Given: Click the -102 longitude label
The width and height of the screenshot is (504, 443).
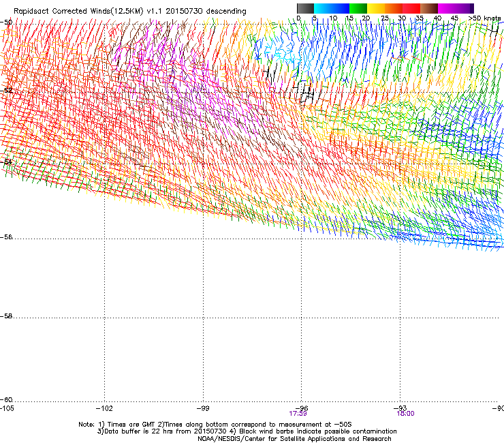Looking at the screenshot, I should 104,408.
